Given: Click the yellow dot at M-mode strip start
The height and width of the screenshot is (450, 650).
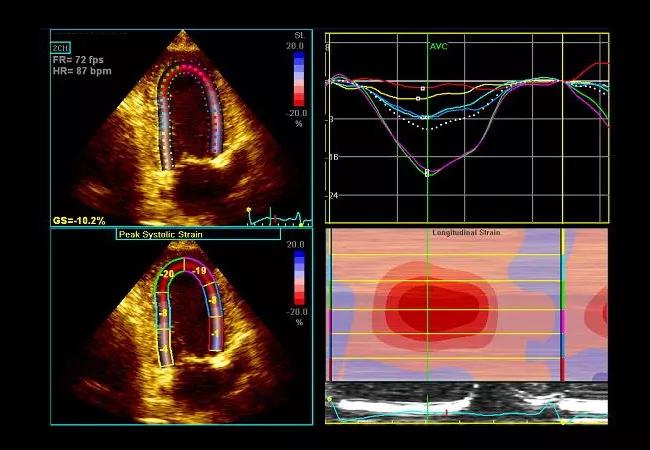Looking at the screenshot, I should click(x=331, y=399).
